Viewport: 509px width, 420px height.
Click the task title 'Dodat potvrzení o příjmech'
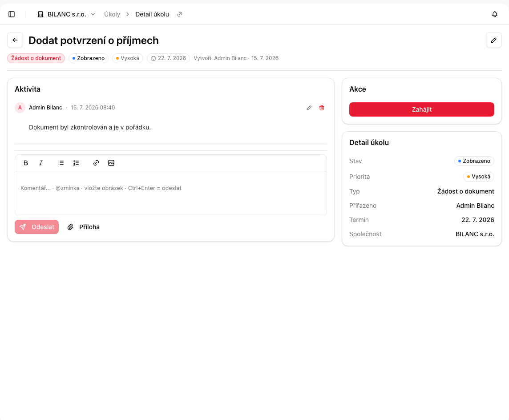coord(93,40)
